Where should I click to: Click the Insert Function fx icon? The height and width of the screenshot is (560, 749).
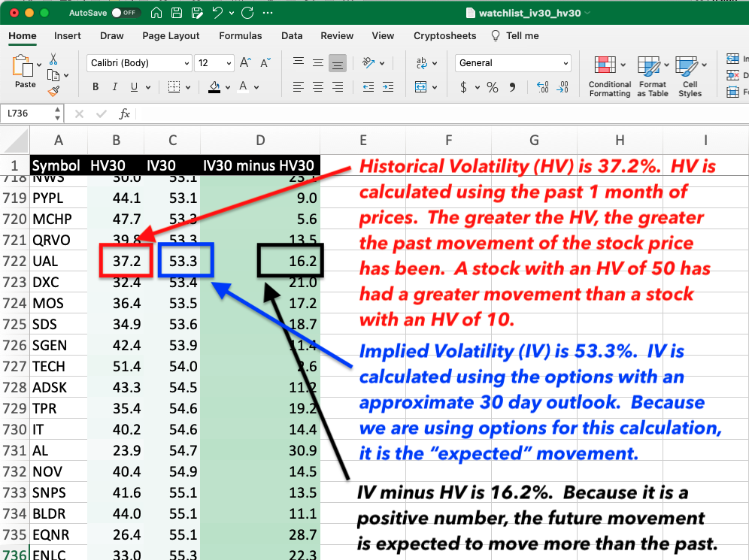point(125,114)
